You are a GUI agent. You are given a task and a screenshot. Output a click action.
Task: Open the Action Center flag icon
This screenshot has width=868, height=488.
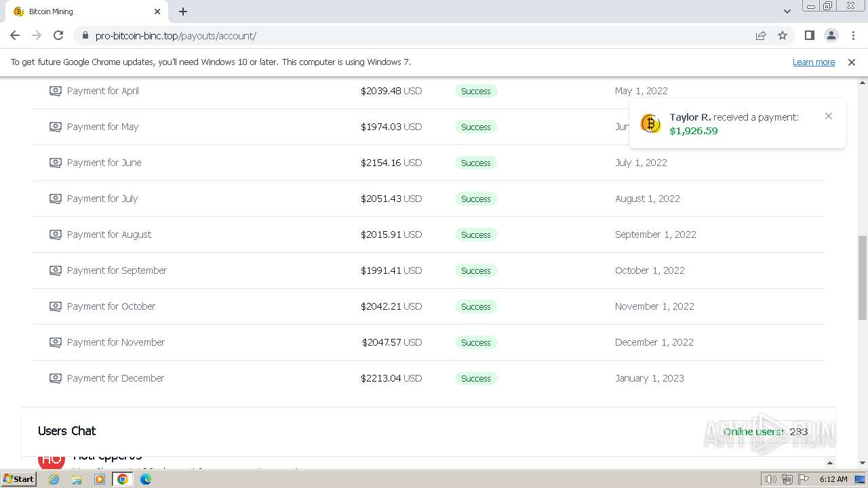(804, 479)
